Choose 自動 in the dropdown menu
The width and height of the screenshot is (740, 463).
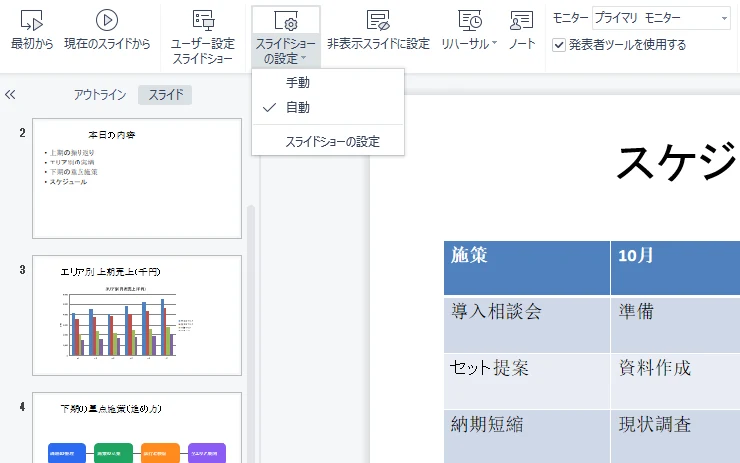(328, 108)
